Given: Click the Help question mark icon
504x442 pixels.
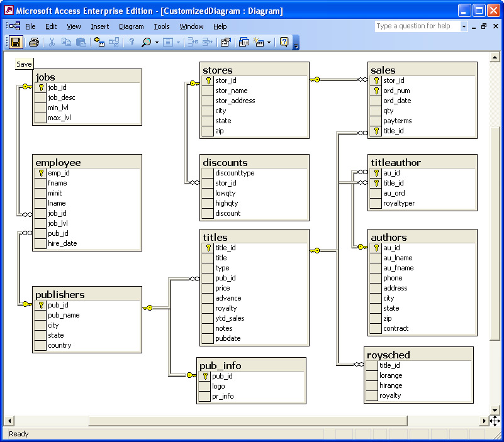Looking at the screenshot, I should click(284, 42).
